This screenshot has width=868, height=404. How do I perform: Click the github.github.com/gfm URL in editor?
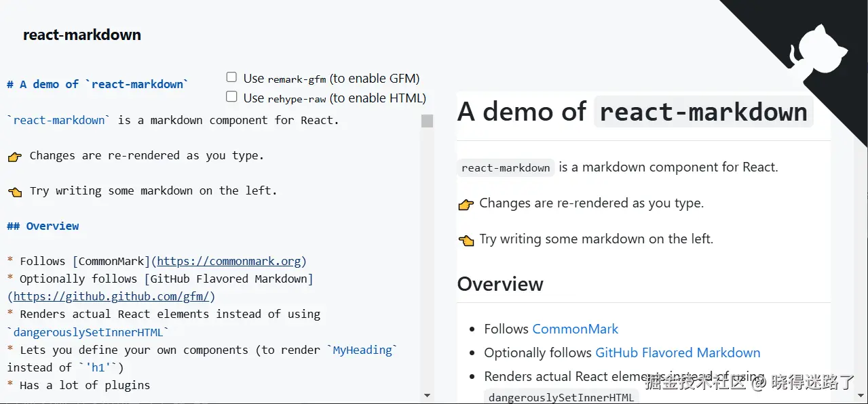pos(111,296)
